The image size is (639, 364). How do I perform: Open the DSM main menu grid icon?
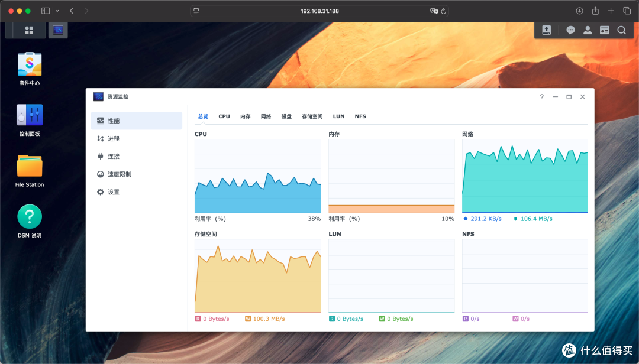coord(29,30)
